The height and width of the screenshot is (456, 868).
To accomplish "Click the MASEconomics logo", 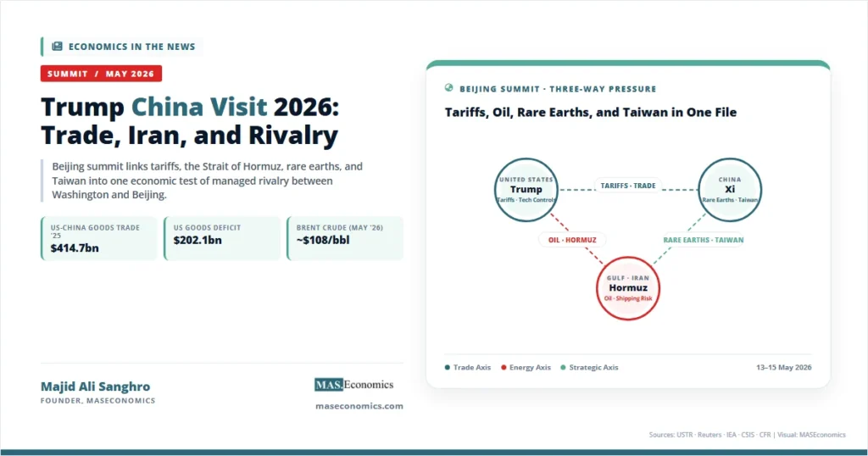I will 353,385.
